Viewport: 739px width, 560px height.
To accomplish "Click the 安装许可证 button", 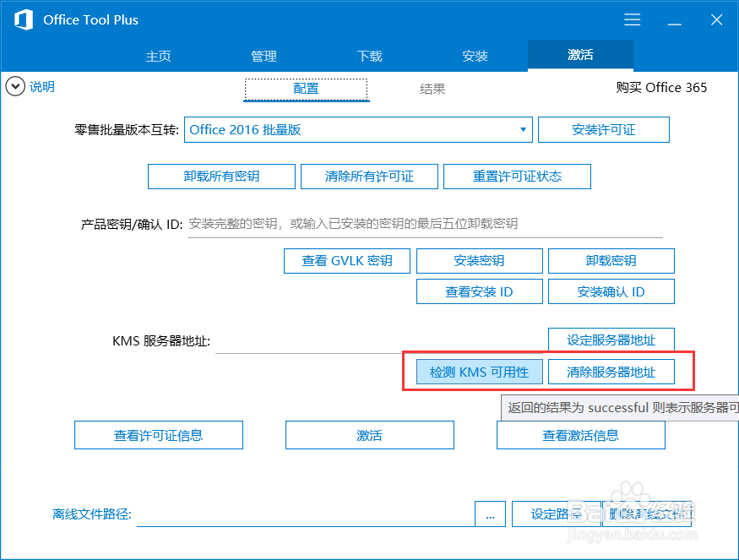I will [604, 129].
